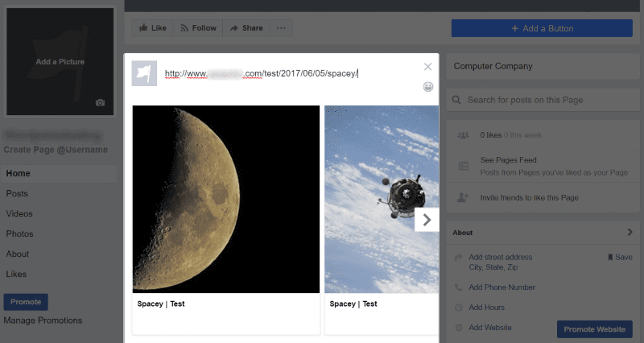This screenshot has width=644, height=343.
Task: Click the clock icon beside Add Hours
Action: tap(459, 308)
